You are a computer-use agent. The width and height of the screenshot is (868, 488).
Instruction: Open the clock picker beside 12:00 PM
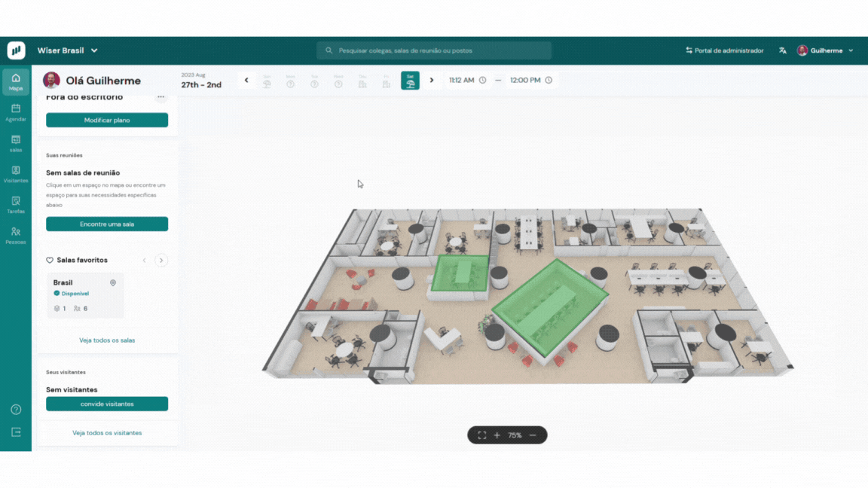[x=549, y=81]
